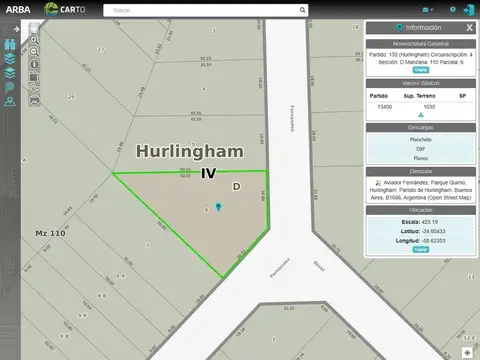
Task: Download the Plancheta
Action: [x=421, y=140]
